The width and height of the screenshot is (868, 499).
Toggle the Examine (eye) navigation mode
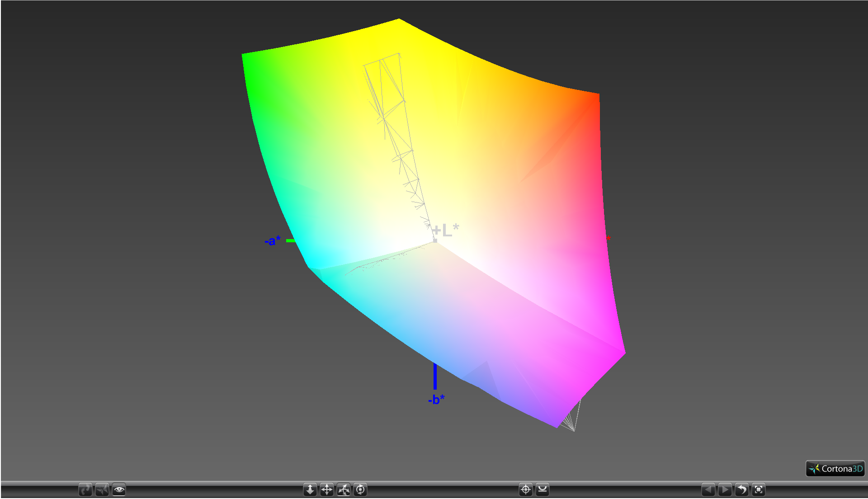[119, 490]
